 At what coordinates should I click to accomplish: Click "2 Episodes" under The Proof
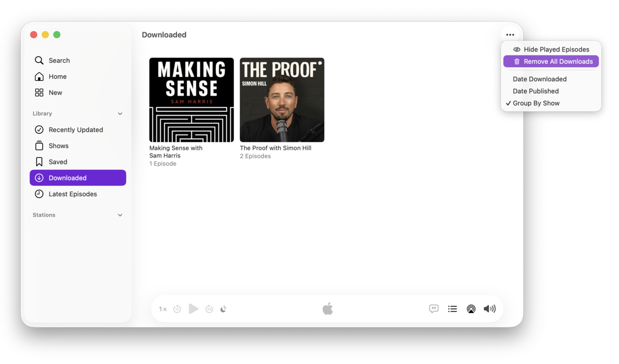tap(255, 156)
